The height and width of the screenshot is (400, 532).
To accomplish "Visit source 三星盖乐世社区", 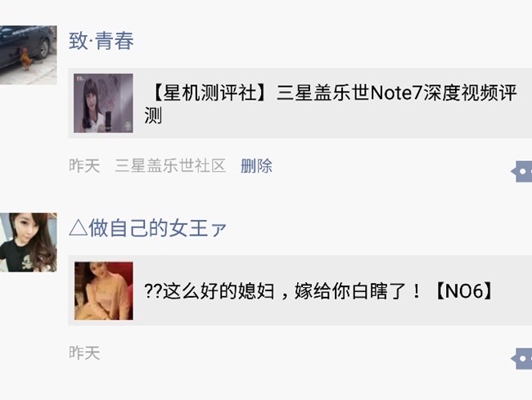I will click(170, 166).
